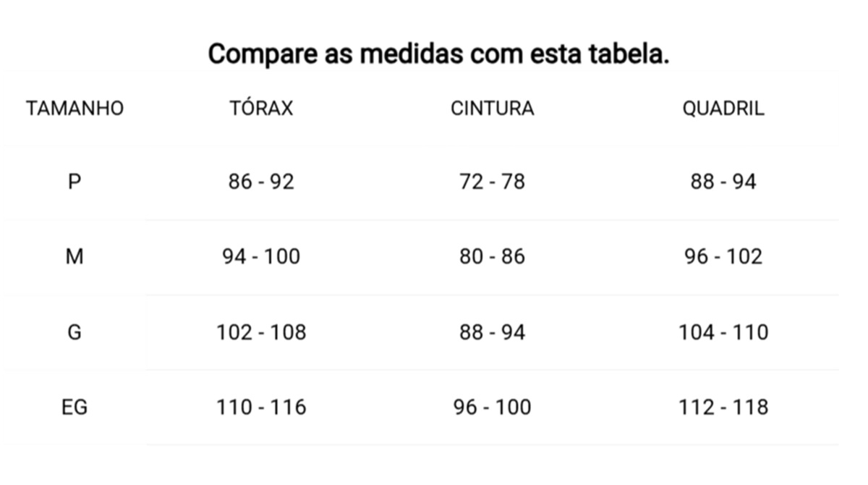Screen dimensions: 868x485
Task: Select tórax value 110 - 116
Action: pos(261,408)
